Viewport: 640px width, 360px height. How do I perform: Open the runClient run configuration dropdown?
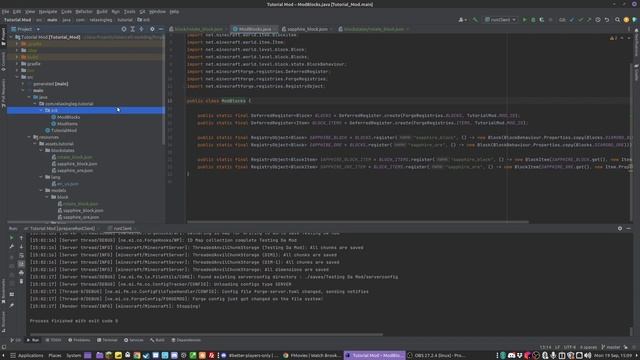[500, 20]
